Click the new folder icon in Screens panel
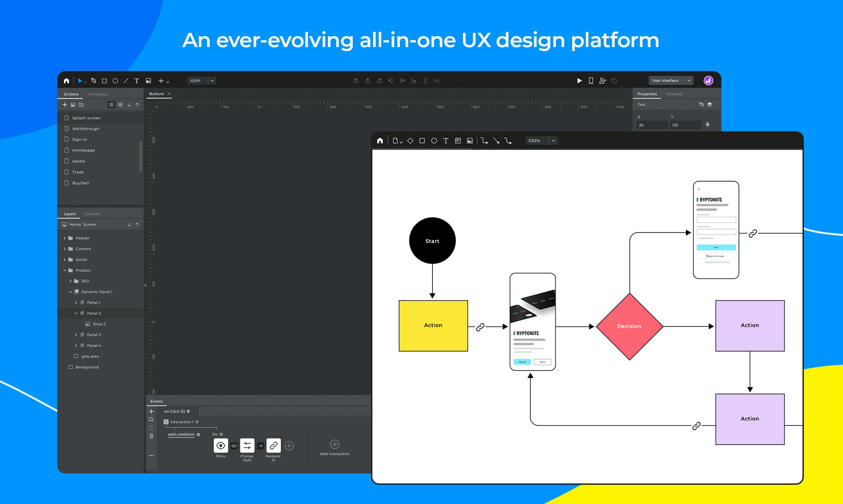The width and height of the screenshot is (843, 504). 81,104
